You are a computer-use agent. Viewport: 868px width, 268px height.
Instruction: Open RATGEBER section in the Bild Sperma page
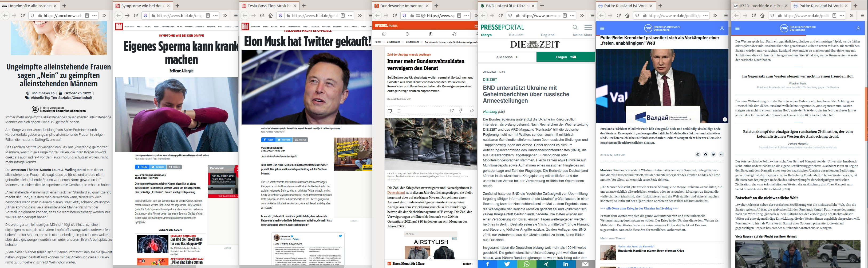[211, 26]
